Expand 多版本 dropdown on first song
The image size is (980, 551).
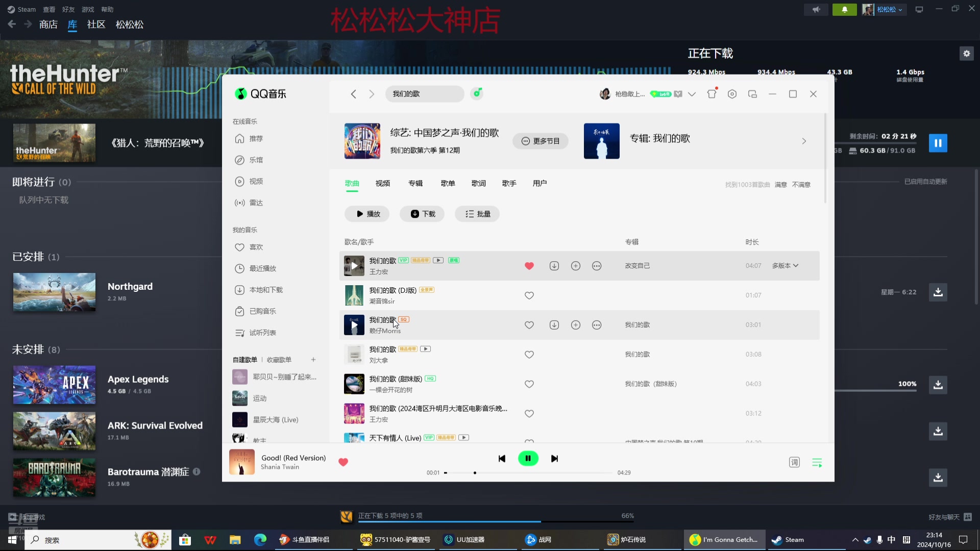coord(785,266)
